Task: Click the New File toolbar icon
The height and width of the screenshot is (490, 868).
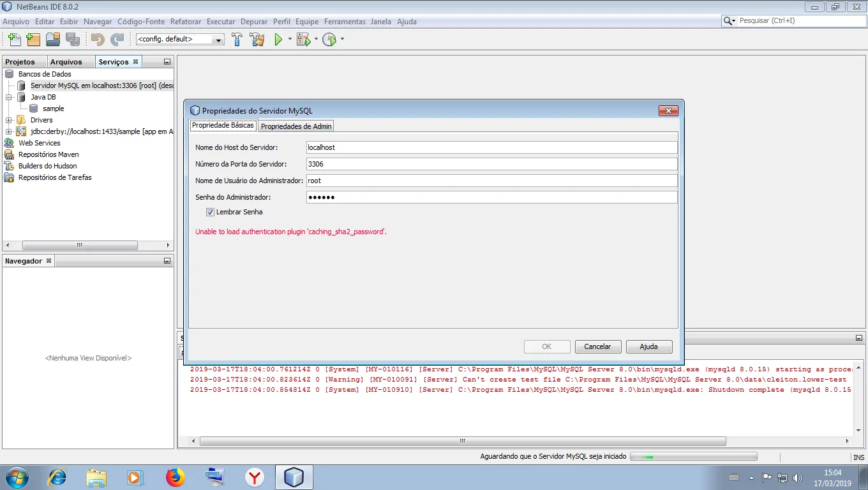Action: pyautogui.click(x=14, y=40)
